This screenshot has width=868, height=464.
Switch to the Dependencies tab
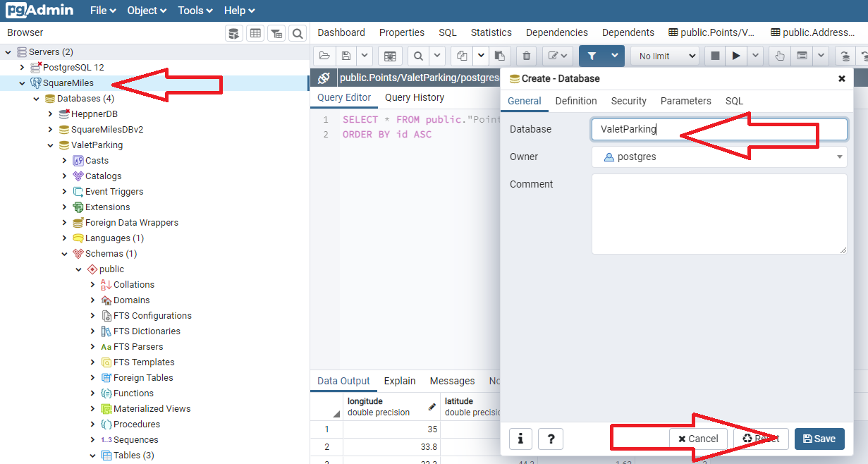[557, 32]
